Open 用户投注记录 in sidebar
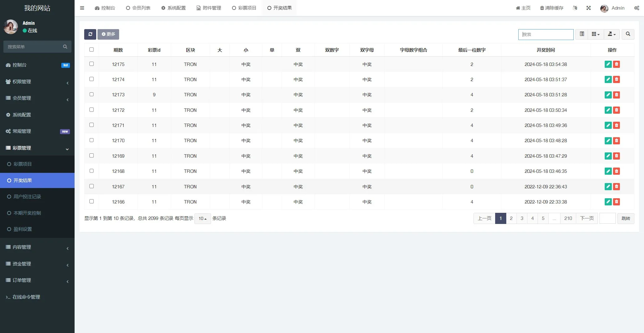The image size is (644, 333). tap(27, 197)
